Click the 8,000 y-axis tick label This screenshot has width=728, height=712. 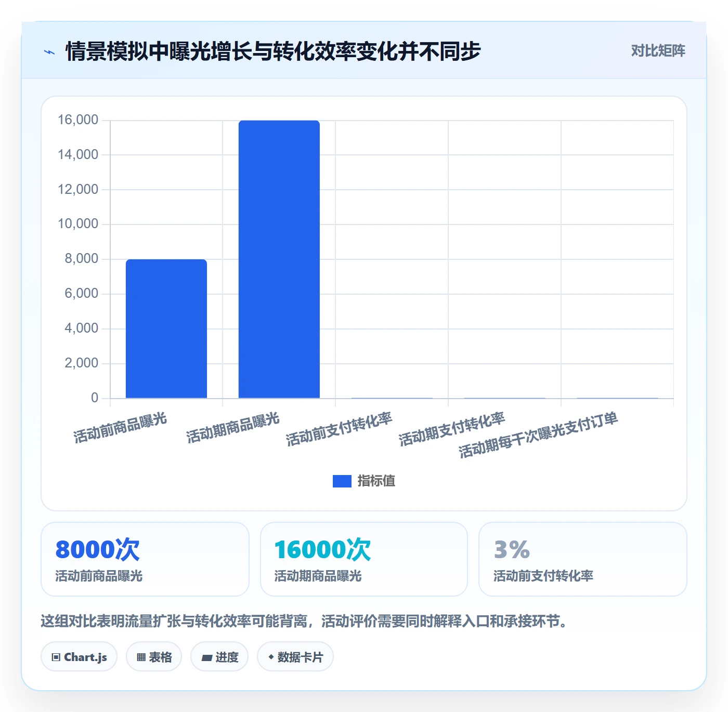[81, 259]
